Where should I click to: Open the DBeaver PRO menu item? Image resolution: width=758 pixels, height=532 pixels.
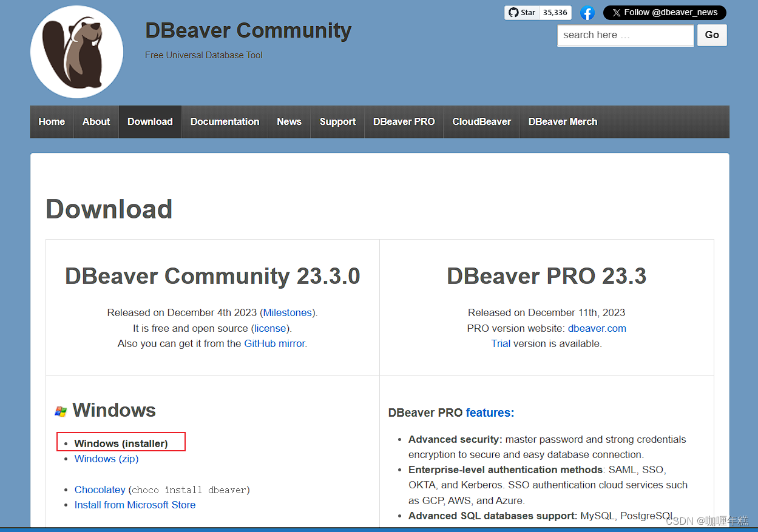pos(404,122)
